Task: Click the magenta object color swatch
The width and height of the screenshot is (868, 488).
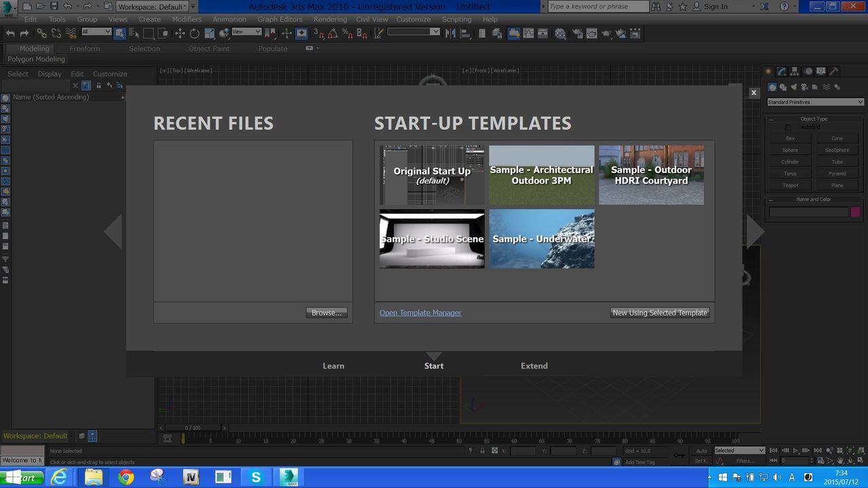Action: (x=855, y=212)
